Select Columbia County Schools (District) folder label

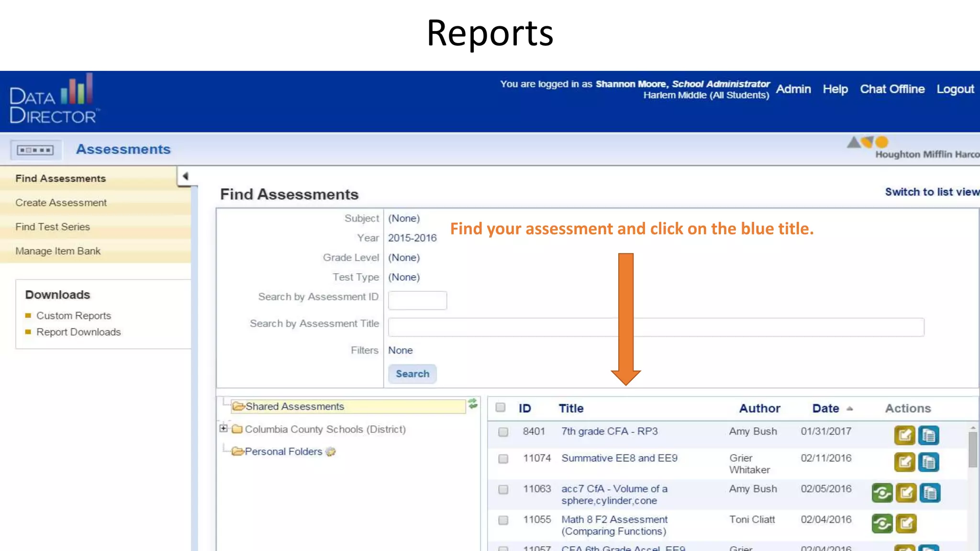point(325,429)
